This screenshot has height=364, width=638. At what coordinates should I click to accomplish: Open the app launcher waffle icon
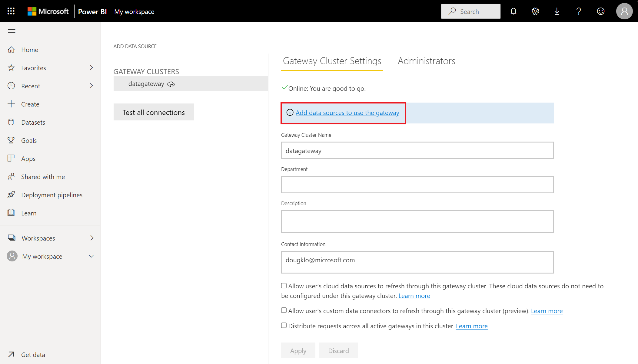(11, 11)
